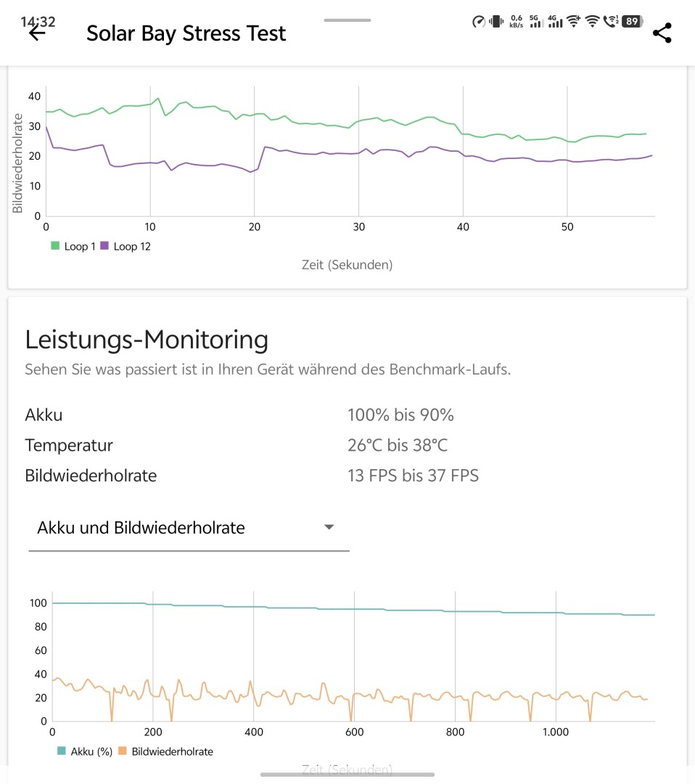Click the green Loop 1 color swatch
The width and height of the screenshot is (695, 784).
pos(54,246)
